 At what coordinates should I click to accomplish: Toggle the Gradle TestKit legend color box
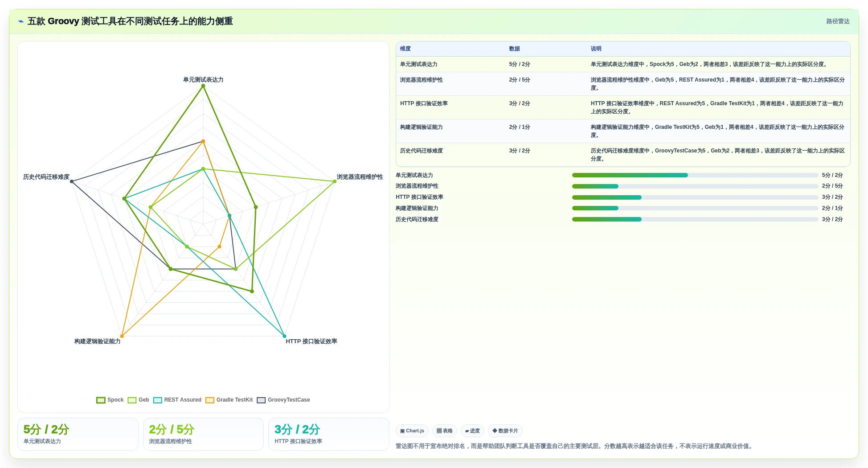point(210,400)
